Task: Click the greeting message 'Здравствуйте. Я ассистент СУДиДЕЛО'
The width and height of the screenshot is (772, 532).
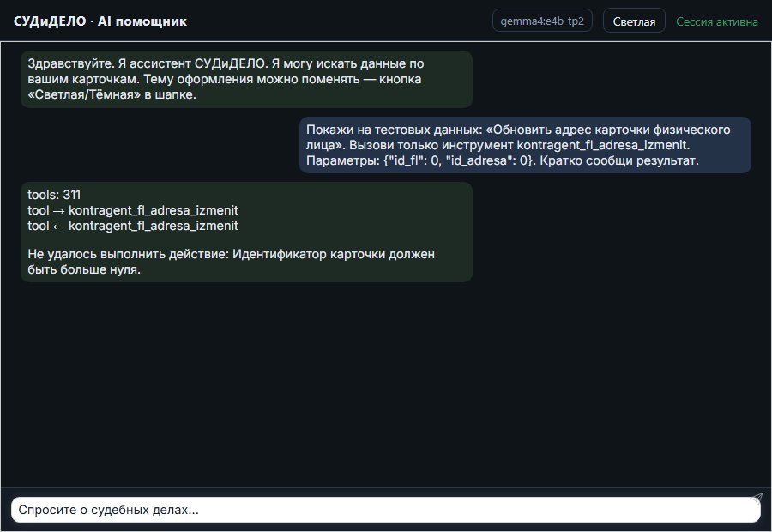Action: click(246, 79)
